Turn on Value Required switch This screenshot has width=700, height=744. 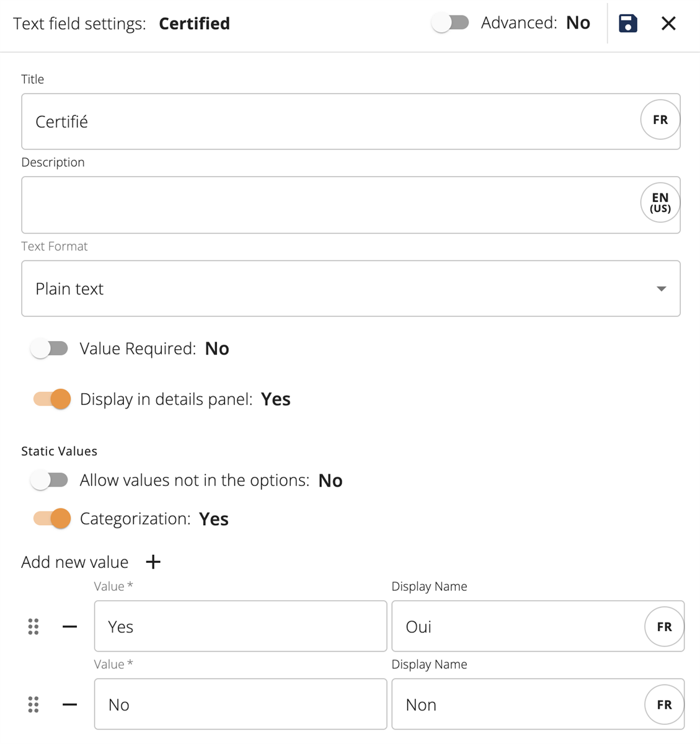click(x=50, y=348)
